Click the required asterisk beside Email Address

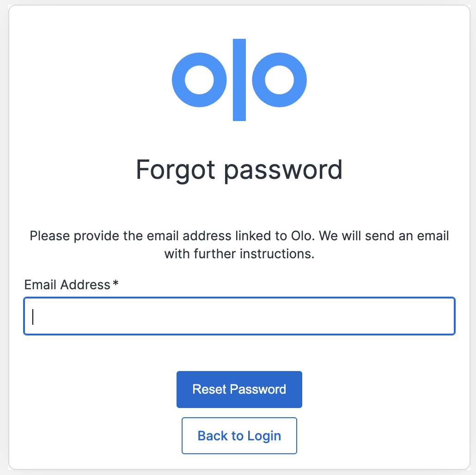click(116, 284)
